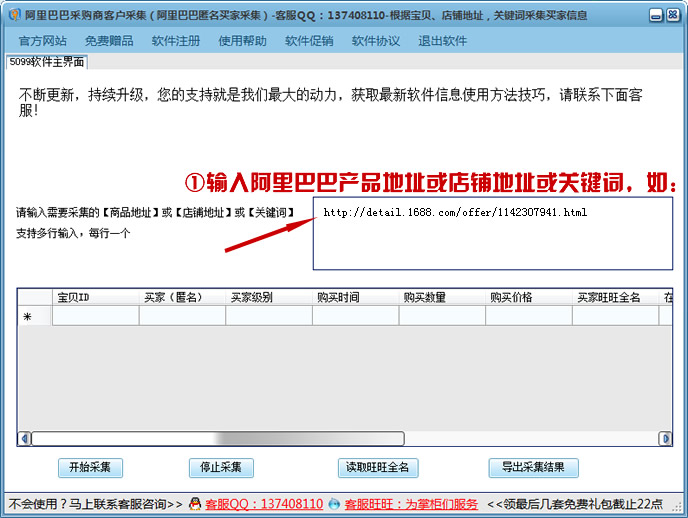
Task: Click the 读取旺旺全名 button
Action: point(378,468)
